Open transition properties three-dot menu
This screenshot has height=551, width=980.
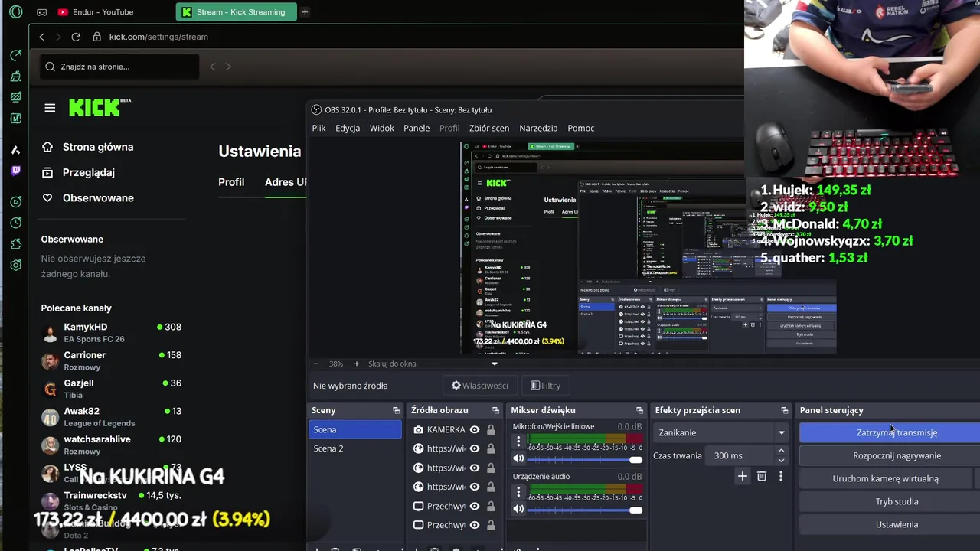(780, 476)
